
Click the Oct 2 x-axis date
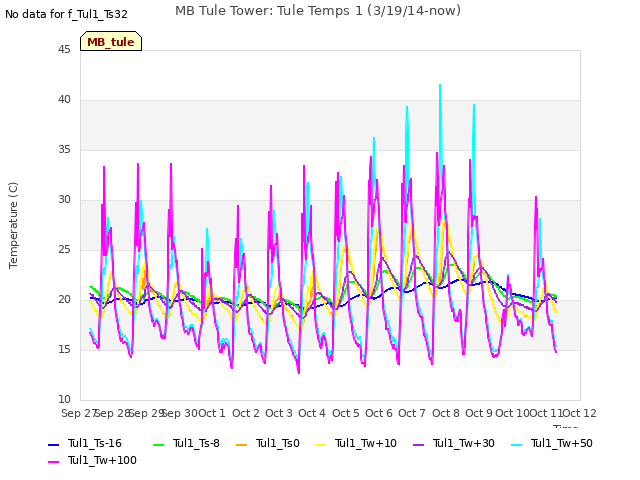coord(246,413)
